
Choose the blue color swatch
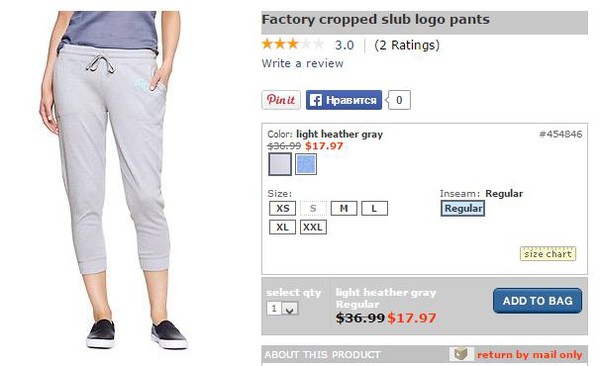306,164
